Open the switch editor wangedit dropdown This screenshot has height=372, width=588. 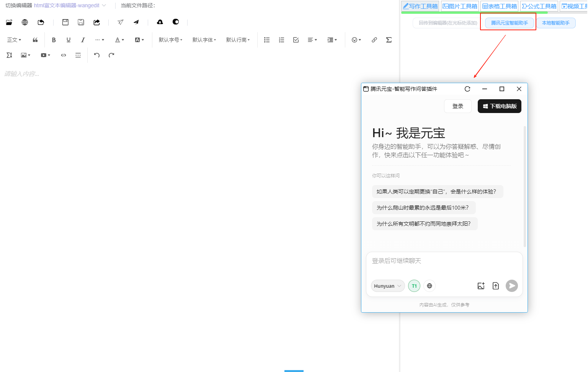coord(70,5)
